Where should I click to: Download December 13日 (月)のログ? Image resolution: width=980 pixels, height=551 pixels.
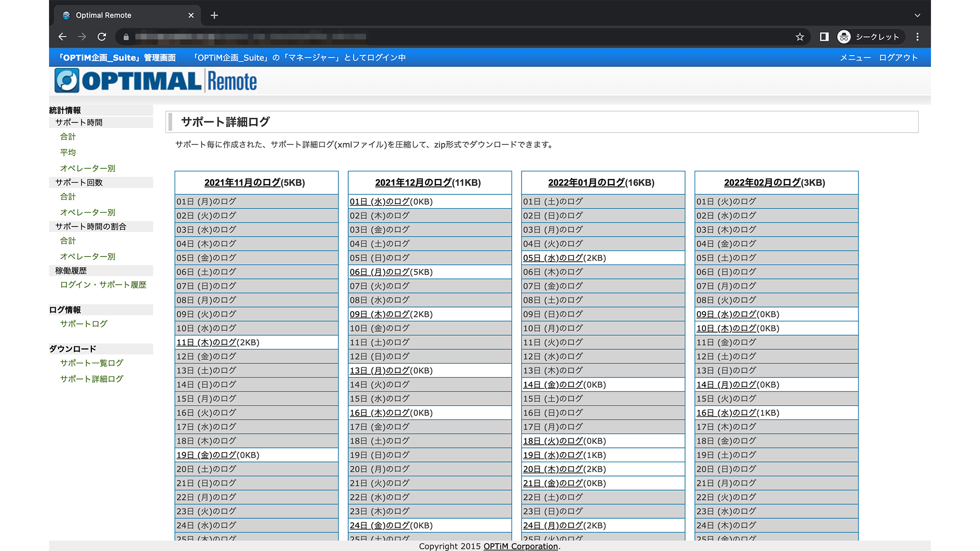coord(380,370)
